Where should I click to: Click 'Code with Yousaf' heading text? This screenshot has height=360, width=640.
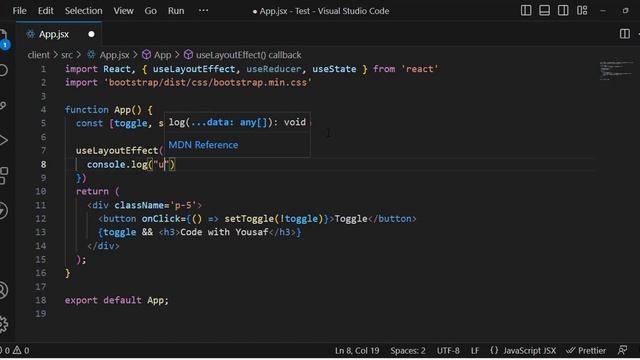224,232
